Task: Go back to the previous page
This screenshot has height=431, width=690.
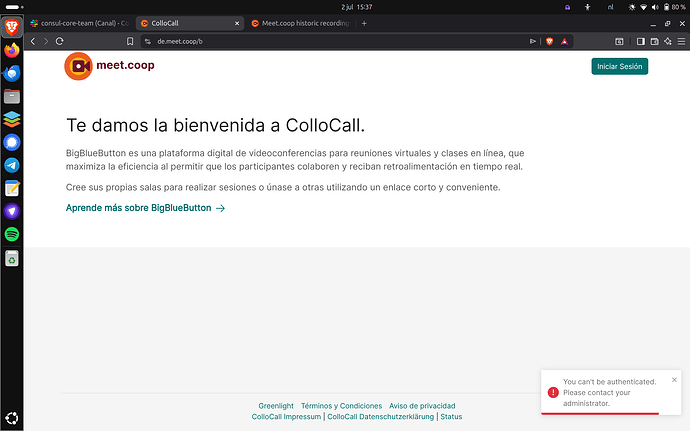Action: 33,41
